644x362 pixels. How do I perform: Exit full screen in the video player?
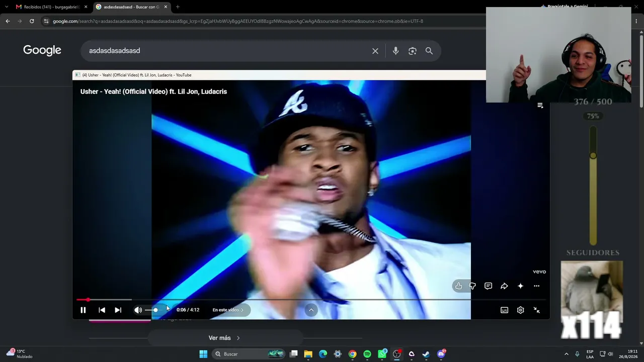coord(536,310)
